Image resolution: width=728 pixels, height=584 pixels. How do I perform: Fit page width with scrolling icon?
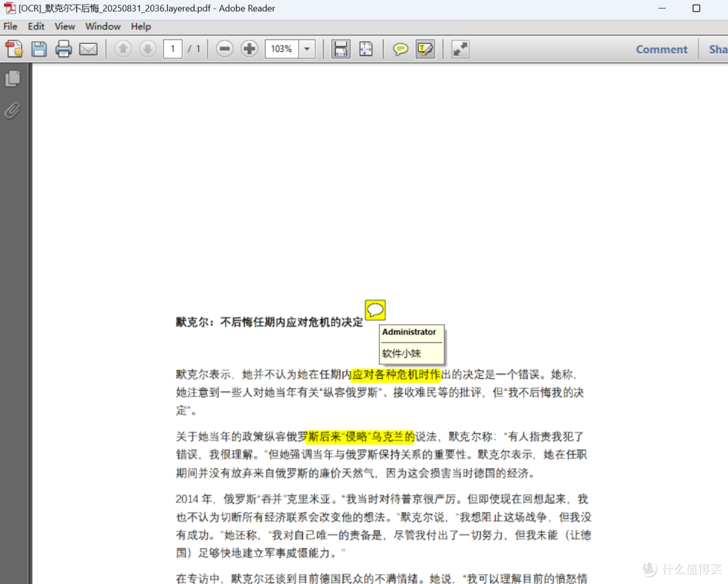341,48
